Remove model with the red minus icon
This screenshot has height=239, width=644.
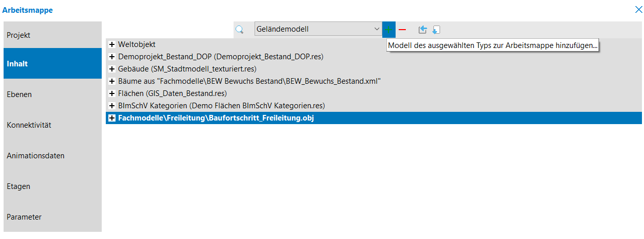pyautogui.click(x=402, y=30)
